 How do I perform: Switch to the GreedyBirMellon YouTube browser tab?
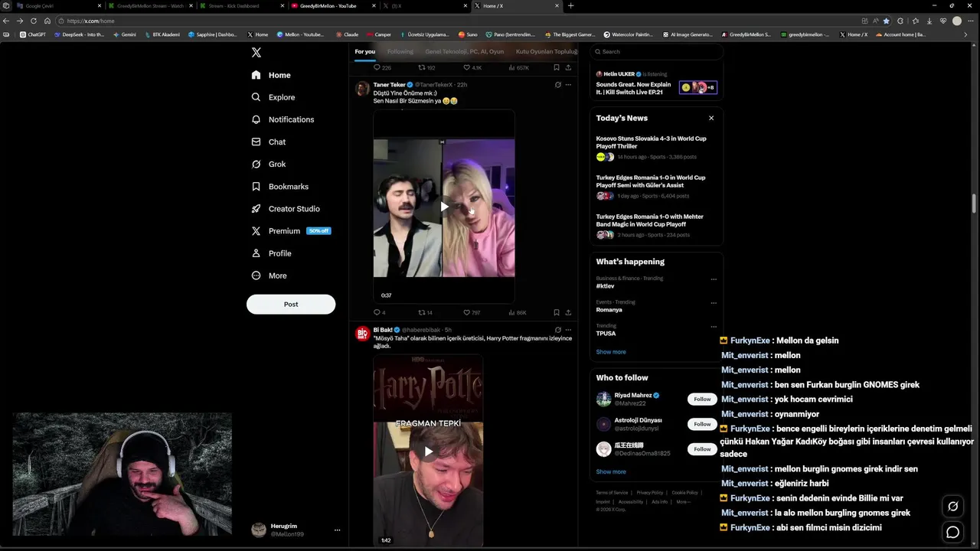334,5
